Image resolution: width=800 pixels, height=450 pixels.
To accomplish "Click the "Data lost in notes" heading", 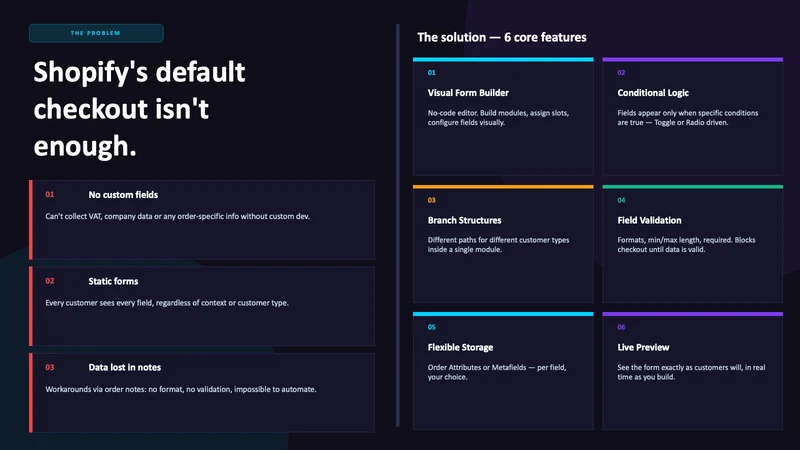I will pos(124,367).
